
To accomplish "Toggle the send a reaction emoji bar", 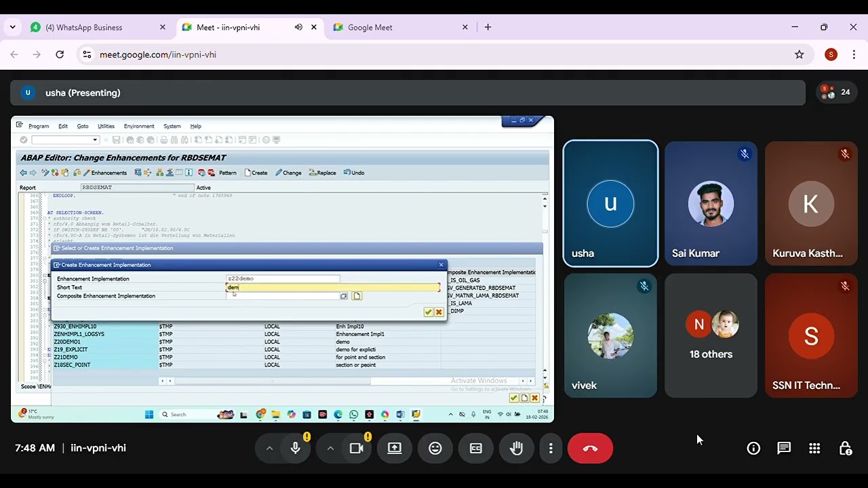I will [x=435, y=448].
